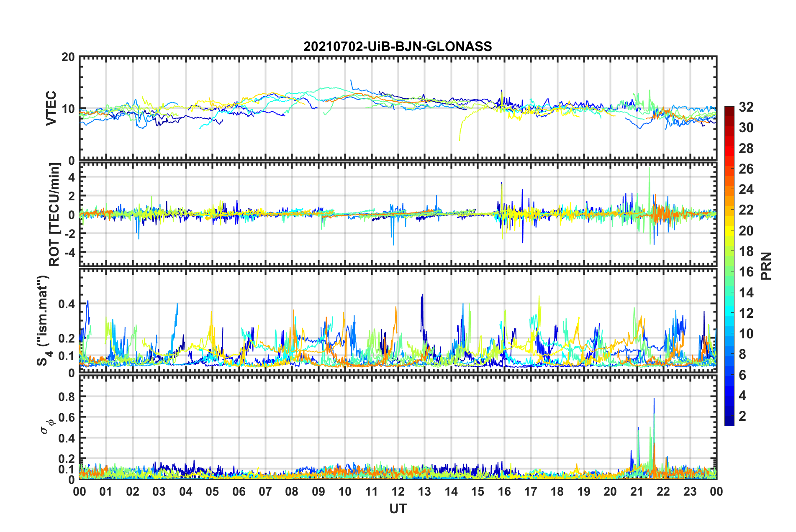
Task: Click the VTEC axis label
Action: (x=51, y=108)
